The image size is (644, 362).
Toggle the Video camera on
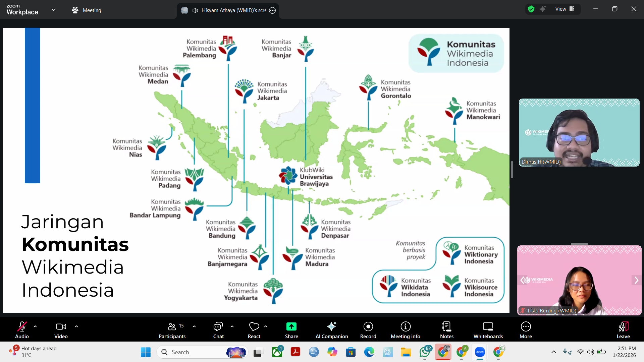tap(61, 329)
